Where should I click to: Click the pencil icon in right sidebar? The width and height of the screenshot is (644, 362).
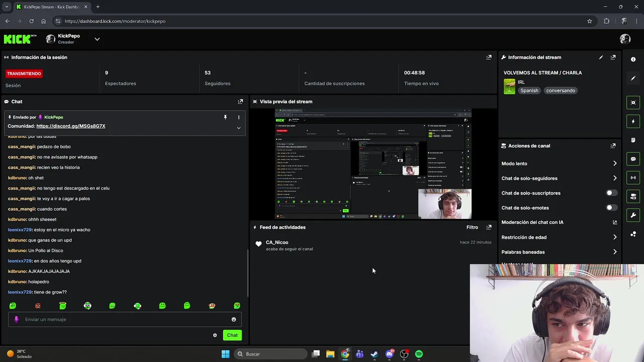click(x=633, y=78)
